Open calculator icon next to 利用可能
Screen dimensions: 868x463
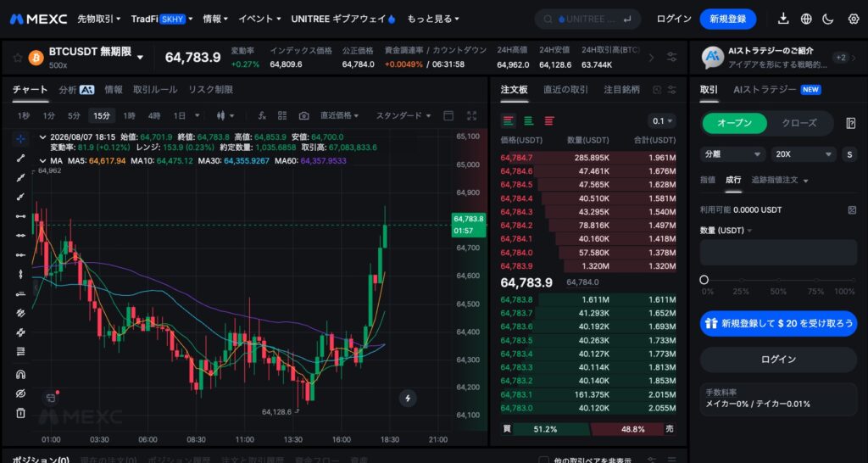pyautogui.click(x=852, y=210)
